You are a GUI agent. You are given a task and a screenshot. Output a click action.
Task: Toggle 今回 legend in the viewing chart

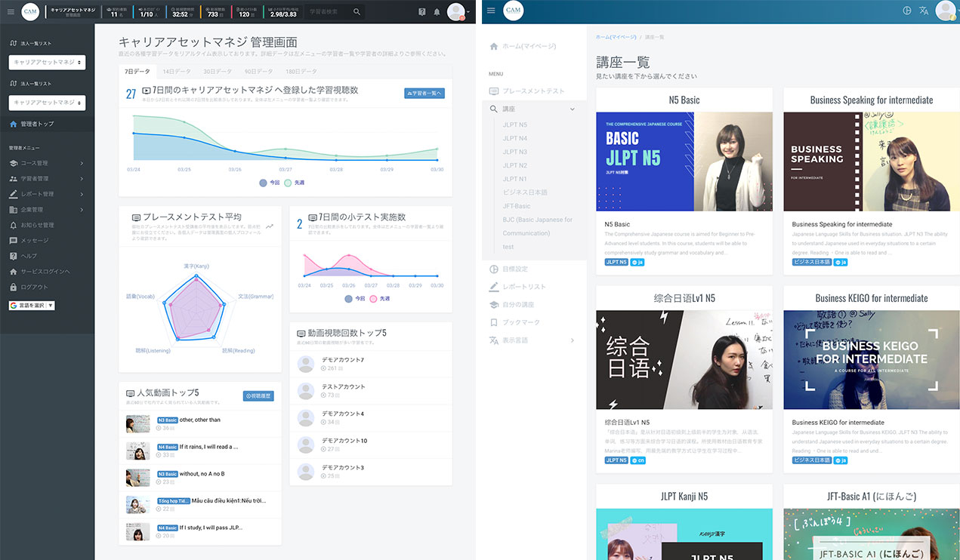(270, 183)
